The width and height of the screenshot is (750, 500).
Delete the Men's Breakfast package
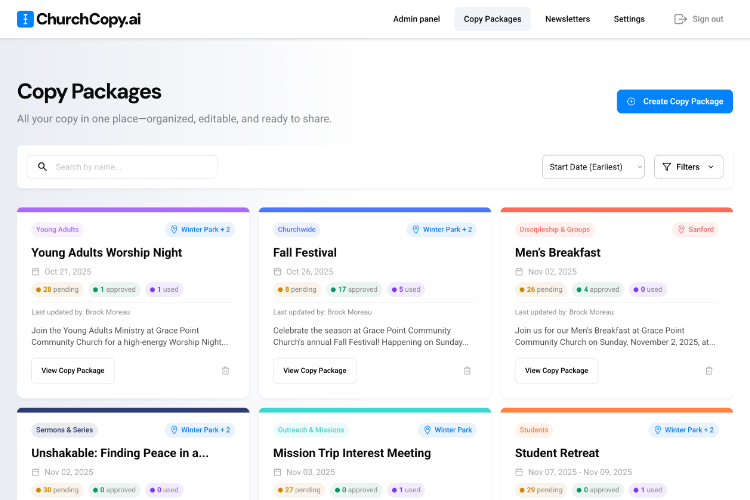point(709,370)
